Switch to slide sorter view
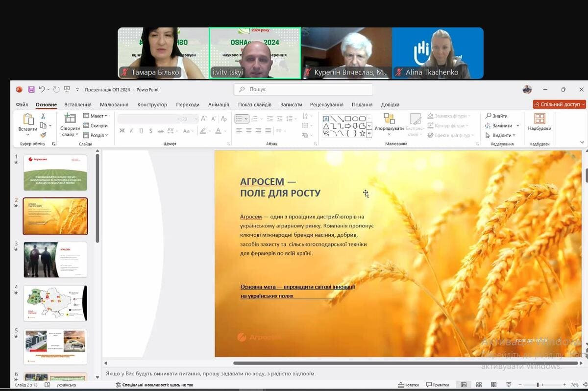This screenshot has width=588, height=391. coord(479,385)
